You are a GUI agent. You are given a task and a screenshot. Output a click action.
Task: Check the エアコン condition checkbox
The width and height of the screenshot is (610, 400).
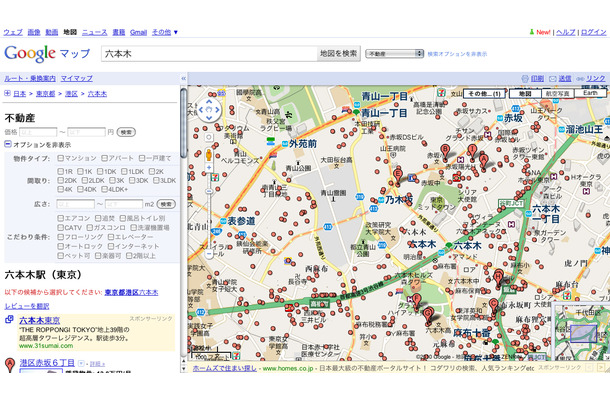60,218
